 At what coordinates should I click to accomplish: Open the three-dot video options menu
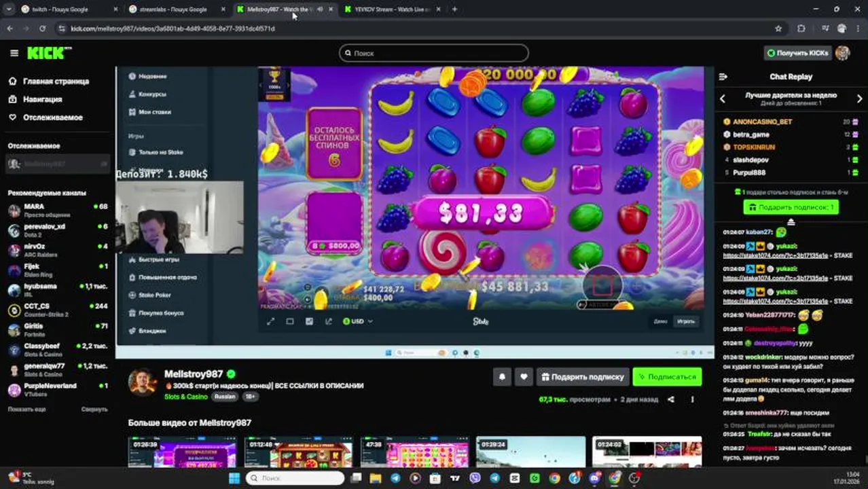692,399
